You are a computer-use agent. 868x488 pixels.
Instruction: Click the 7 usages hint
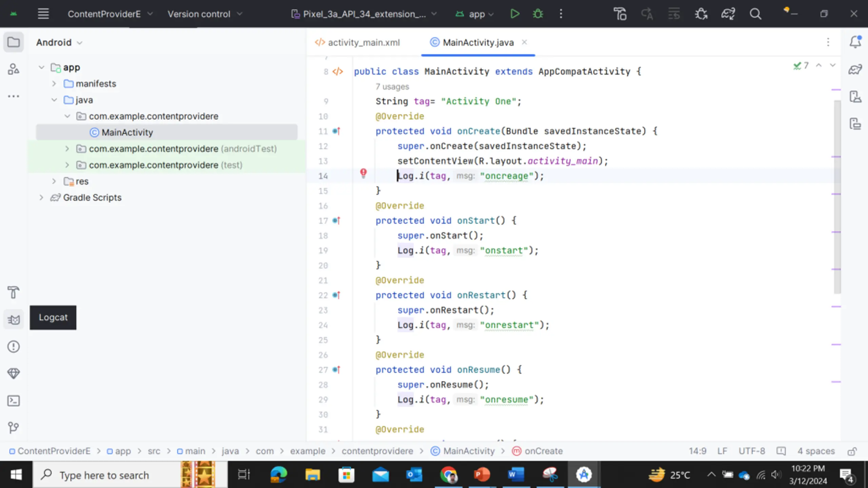pos(392,87)
